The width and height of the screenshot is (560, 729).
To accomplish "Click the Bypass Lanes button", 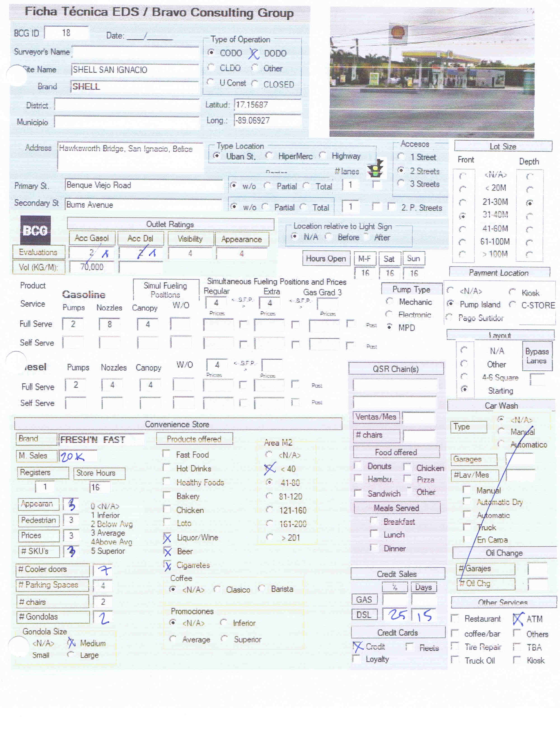I will pyautogui.click(x=536, y=356).
